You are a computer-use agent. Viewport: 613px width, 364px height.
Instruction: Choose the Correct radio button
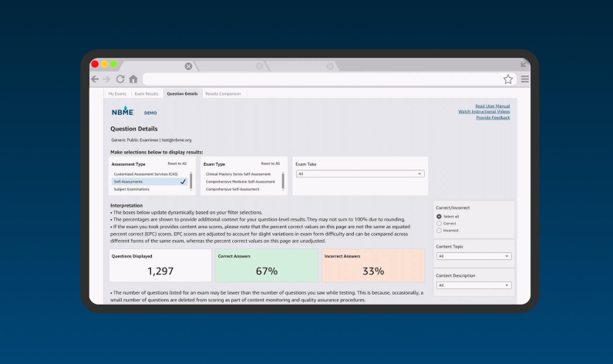click(439, 223)
